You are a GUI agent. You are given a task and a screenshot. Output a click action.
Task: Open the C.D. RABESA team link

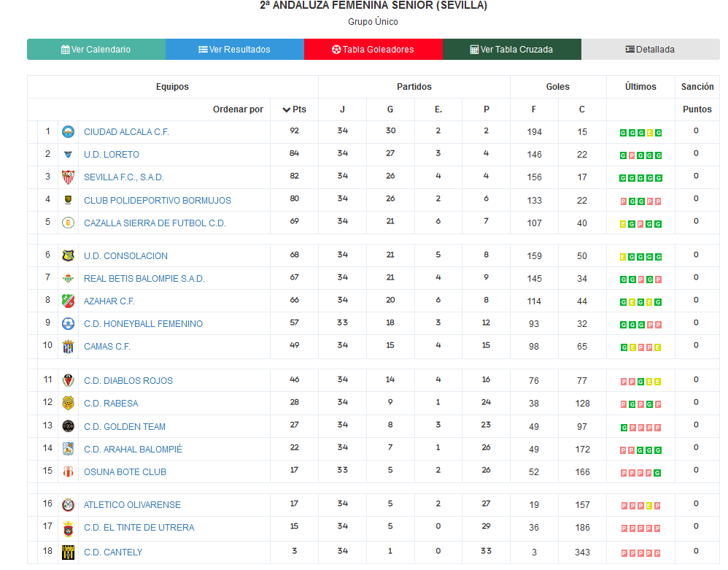(x=111, y=403)
